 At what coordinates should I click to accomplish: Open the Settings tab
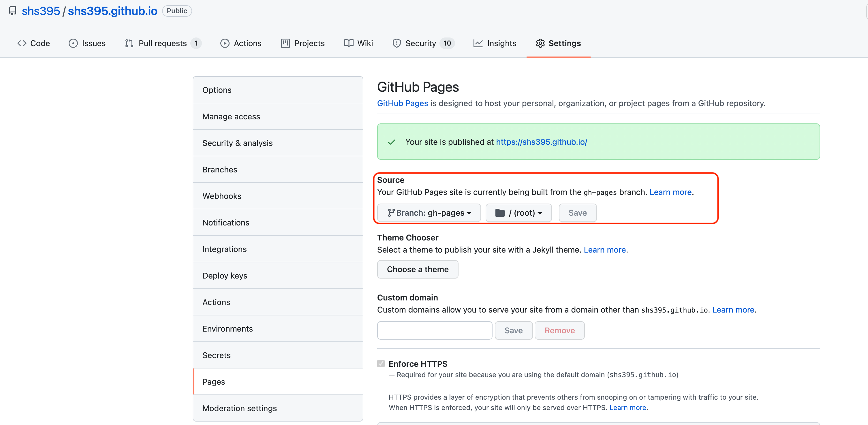558,43
